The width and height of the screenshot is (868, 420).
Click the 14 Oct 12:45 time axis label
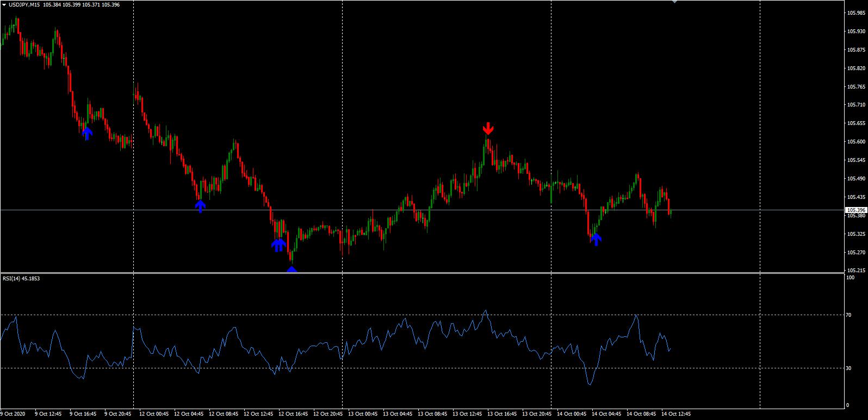675,414
